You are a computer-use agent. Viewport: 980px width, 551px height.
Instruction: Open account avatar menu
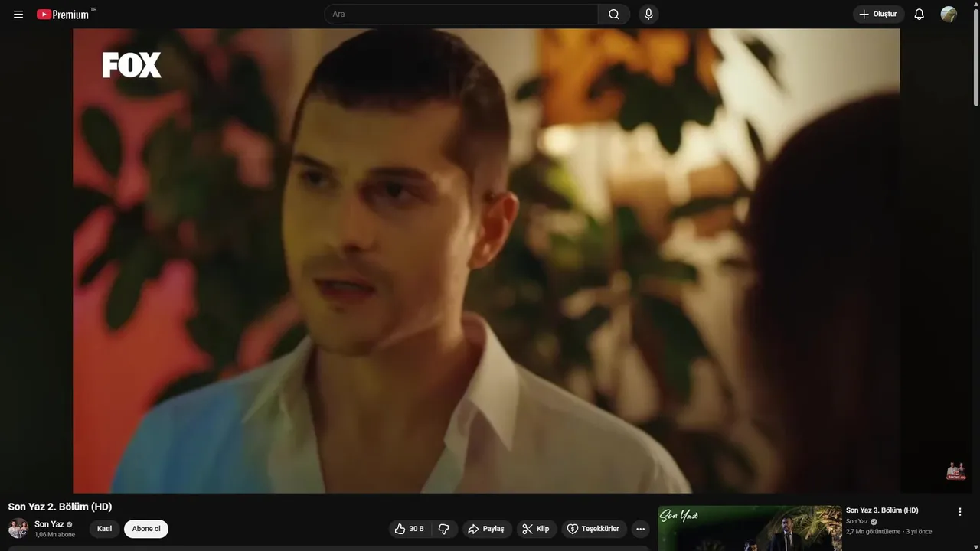click(x=949, y=15)
